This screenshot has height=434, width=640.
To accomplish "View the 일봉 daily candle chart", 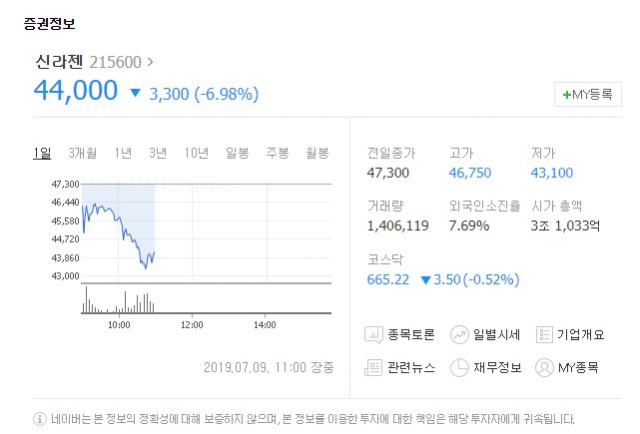I will 237,153.
